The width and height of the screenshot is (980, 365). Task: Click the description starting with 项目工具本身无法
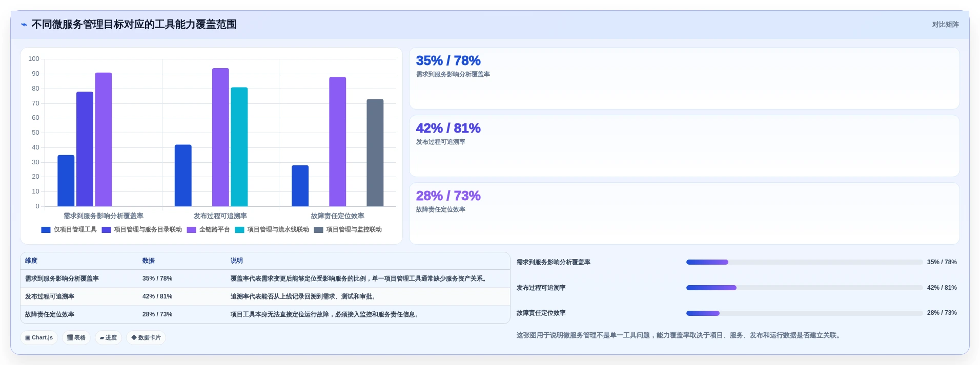point(326,315)
